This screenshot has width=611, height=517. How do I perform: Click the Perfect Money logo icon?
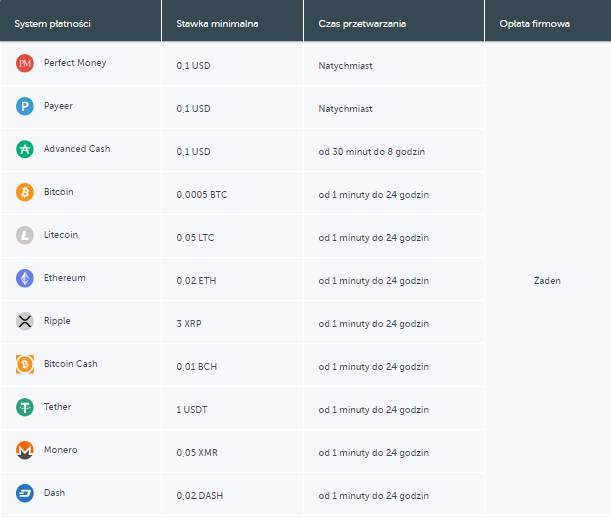(x=25, y=64)
